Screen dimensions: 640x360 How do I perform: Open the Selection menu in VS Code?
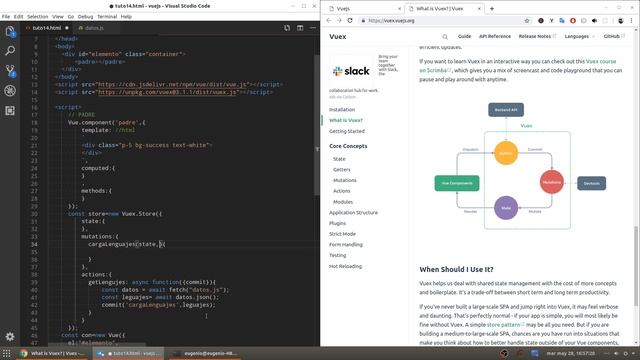38,17
